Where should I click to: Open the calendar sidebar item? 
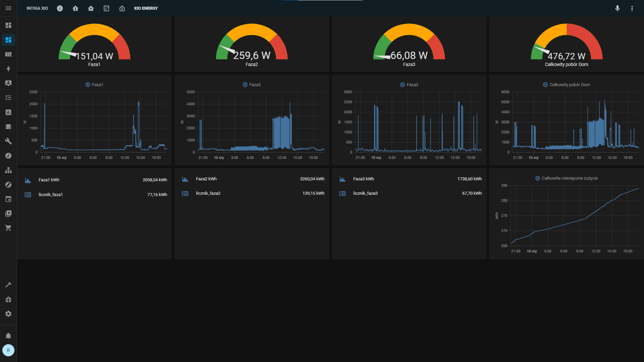8,199
